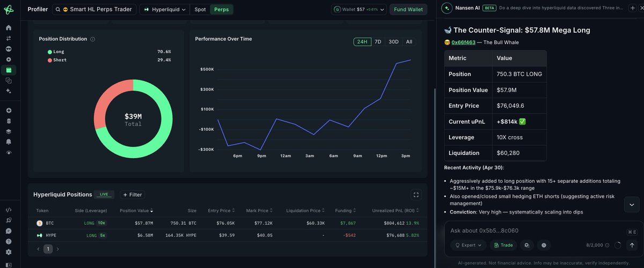
Task: Select the 30D performance range
Action: tap(393, 42)
